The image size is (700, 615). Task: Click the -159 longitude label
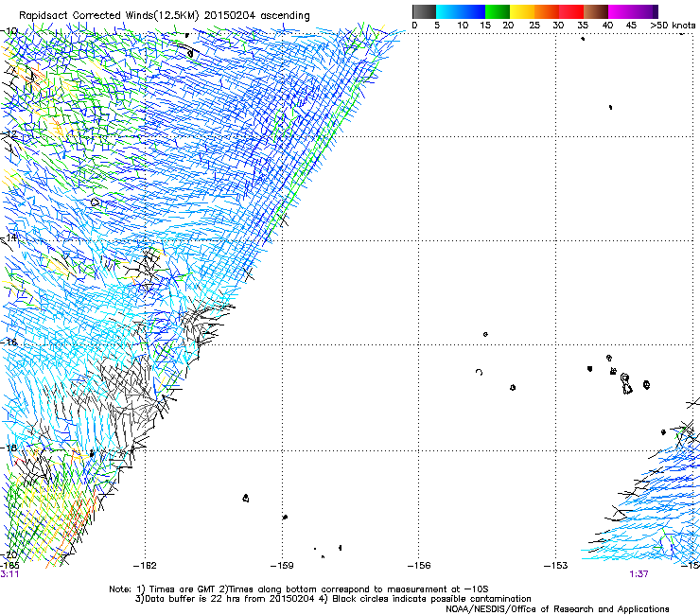(282, 566)
